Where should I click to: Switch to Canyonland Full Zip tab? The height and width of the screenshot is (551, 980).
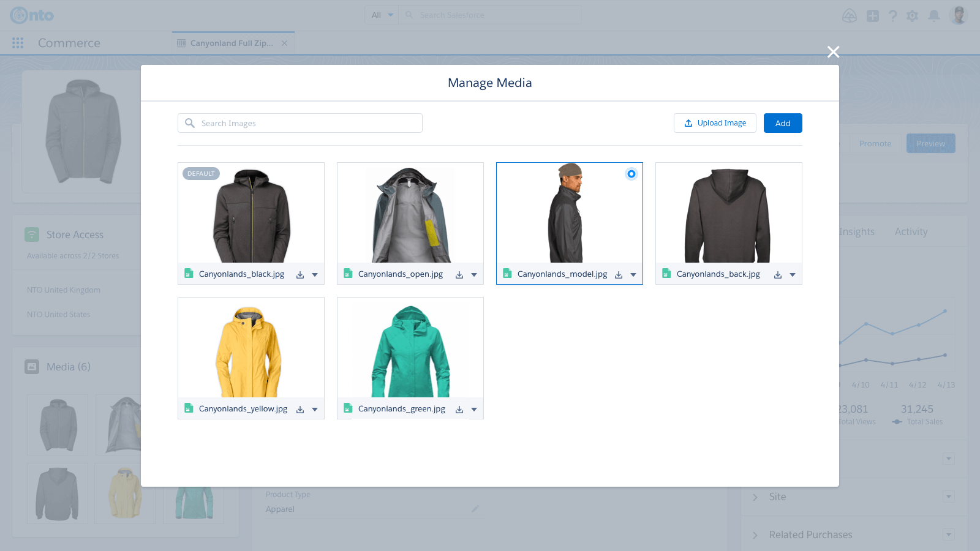[231, 43]
